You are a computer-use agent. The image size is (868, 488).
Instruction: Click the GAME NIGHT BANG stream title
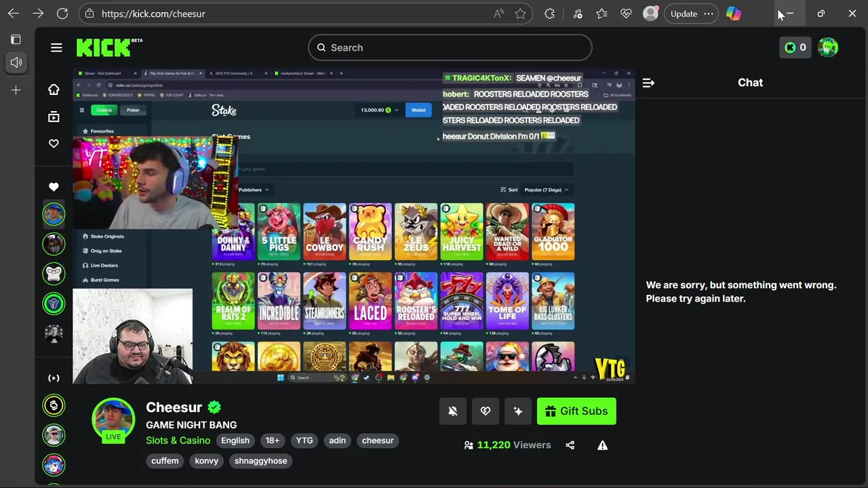pyautogui.click(x=191, y=425)
